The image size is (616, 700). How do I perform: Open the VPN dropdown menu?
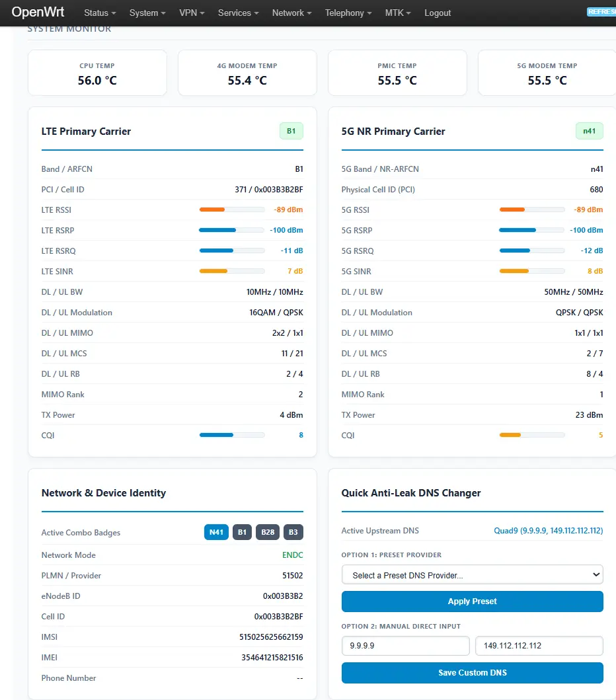(192, 13)
